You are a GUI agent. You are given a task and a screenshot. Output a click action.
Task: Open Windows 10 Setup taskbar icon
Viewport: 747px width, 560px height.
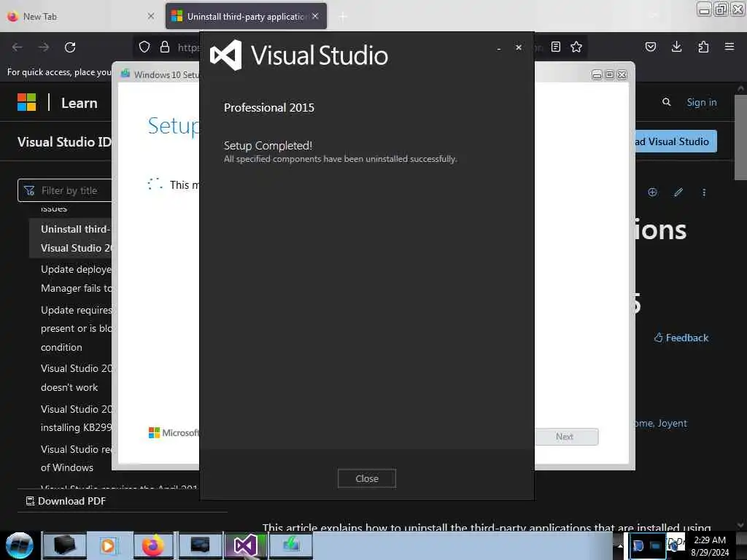coord(291,545)
